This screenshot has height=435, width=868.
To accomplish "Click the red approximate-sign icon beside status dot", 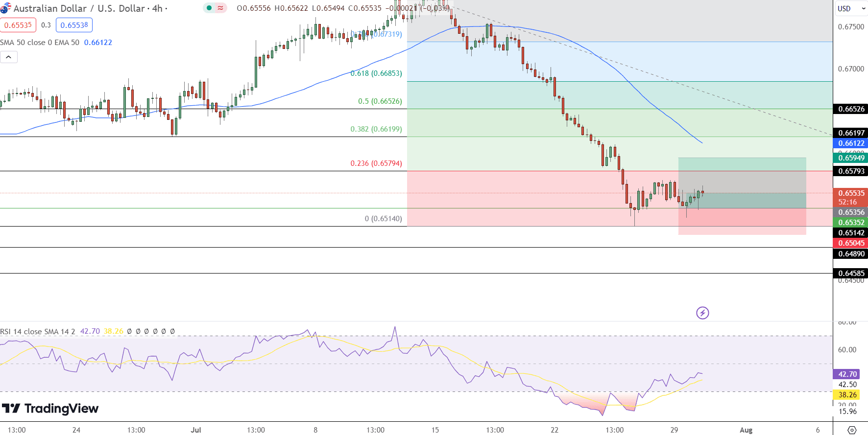I will click(x=220, y=8).
